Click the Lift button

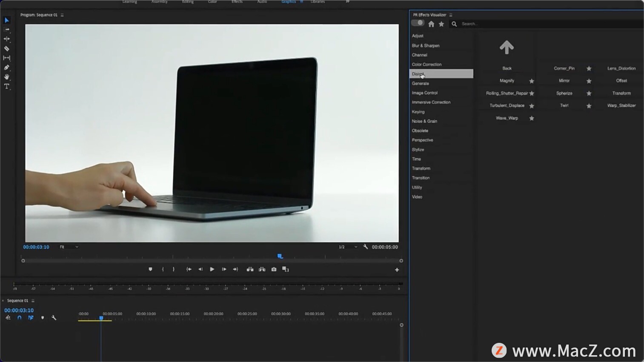(x=250, y=269)
